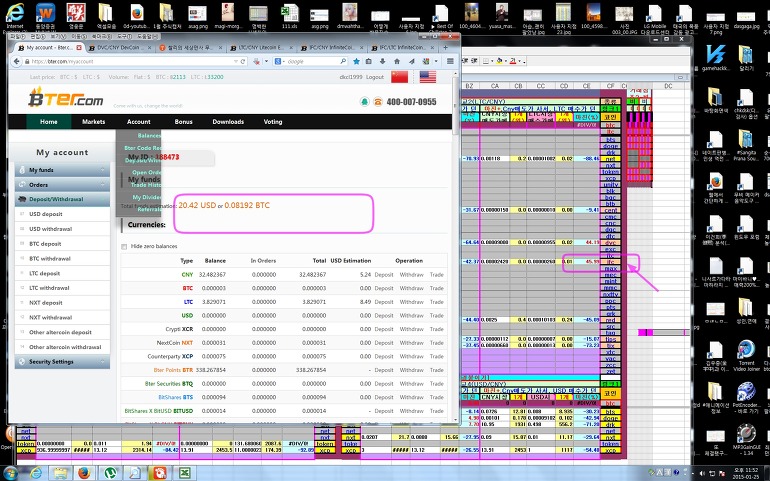Reload the Bter page
This screenshot has height=481, width=770.
click(243, 61)
